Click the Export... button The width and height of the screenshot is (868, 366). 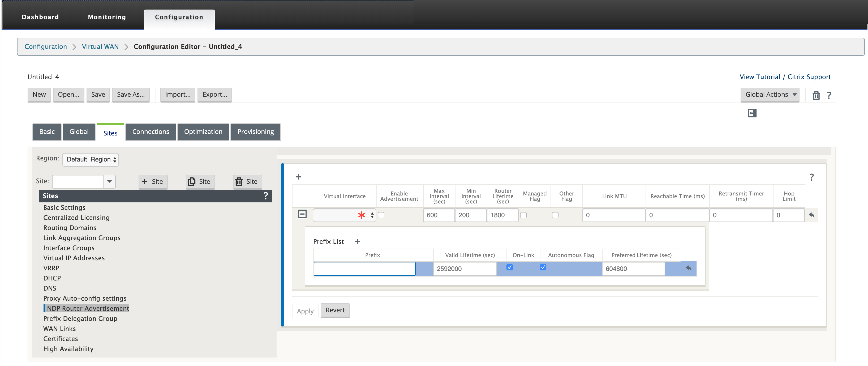pos(215,95)
